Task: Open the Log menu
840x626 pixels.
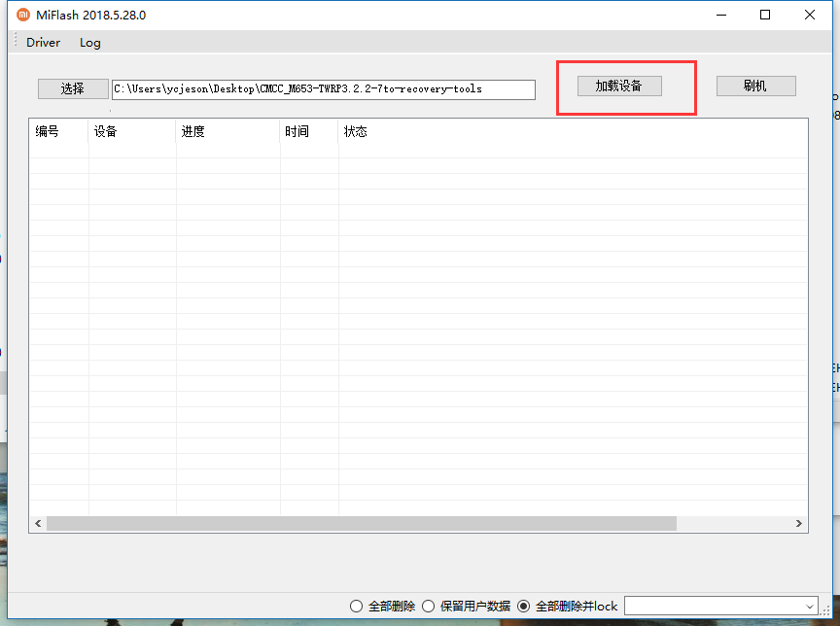Action: click(89, 42)
